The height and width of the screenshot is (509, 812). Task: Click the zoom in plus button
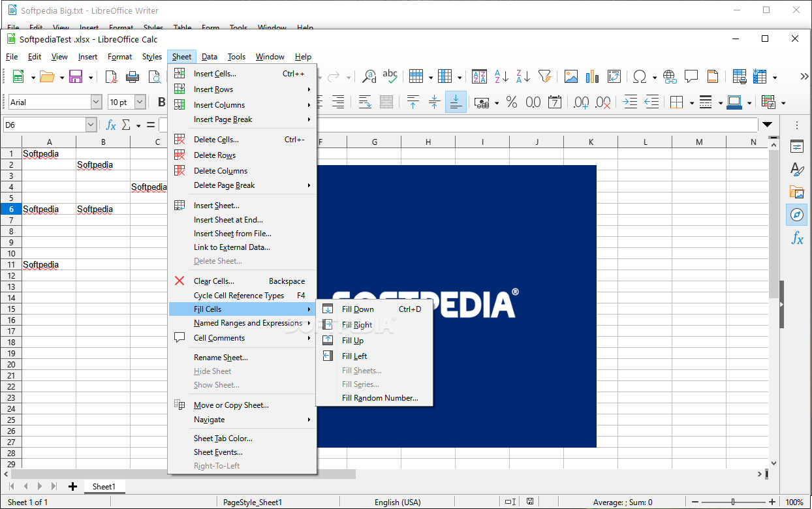click(773, 502)
